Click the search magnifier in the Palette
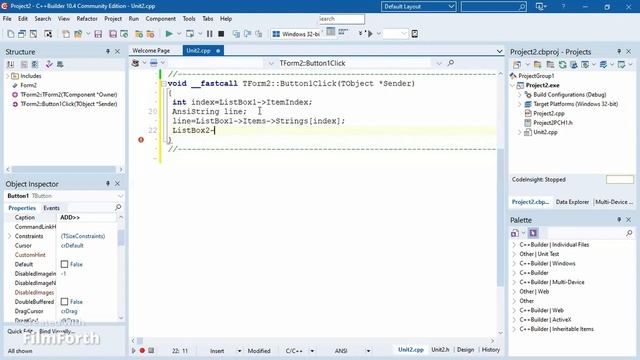The image size is (640, 360). pos(629,233)
